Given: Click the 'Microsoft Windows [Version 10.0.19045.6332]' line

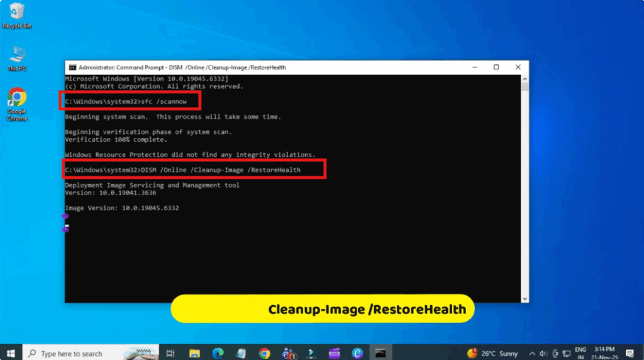Looking at the screenshot, I should pyautogui.click(x=146, y=79).
